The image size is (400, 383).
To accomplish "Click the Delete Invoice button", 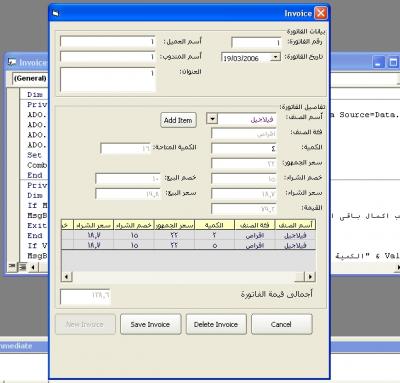I will [x=216, y=324].
